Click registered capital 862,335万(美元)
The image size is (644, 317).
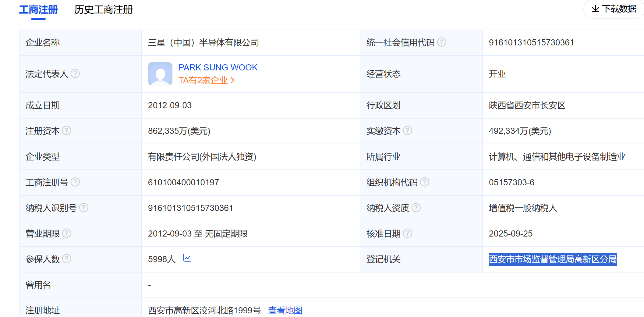point(179,131)
